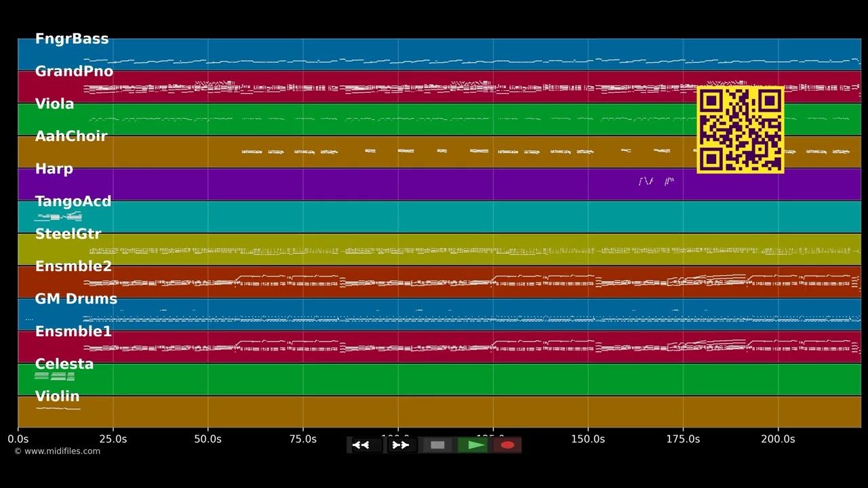
Task: Click the Harp notes in purple track
Action: [x=656, y=181]
